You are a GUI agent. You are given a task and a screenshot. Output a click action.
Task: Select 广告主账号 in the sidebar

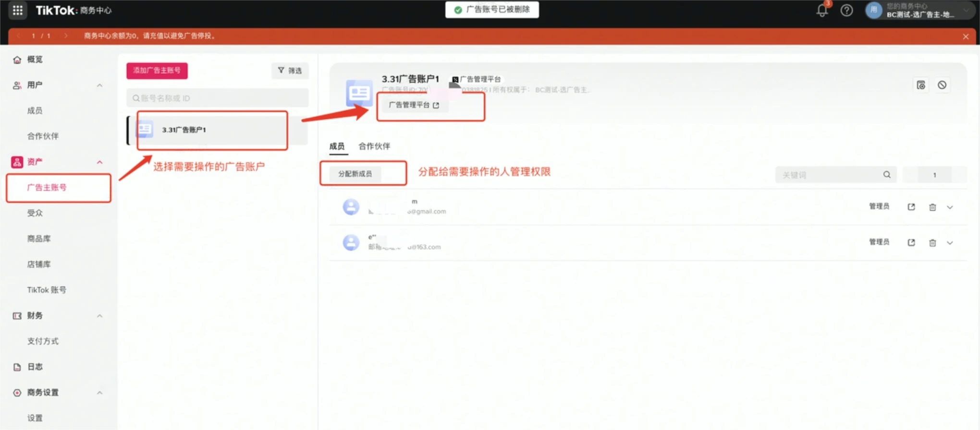pyautogui.click(x=47, y=188)
